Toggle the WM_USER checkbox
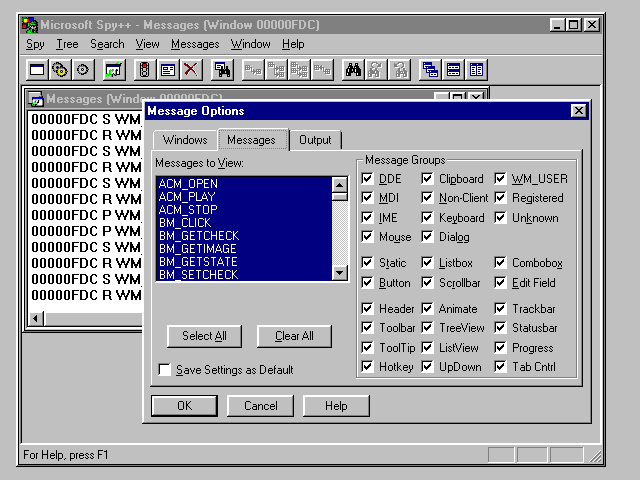This screenshot has width=640, height=480. coord(501,179)
